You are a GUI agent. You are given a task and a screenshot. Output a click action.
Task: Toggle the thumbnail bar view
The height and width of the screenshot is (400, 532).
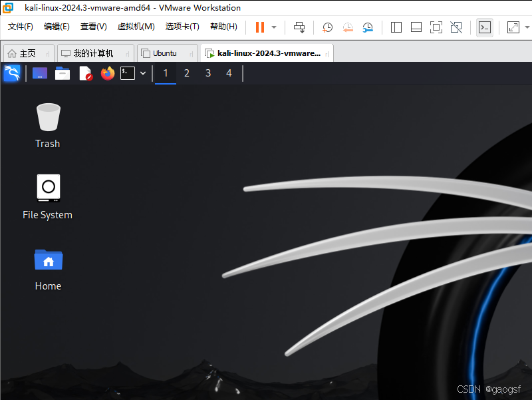416,27
